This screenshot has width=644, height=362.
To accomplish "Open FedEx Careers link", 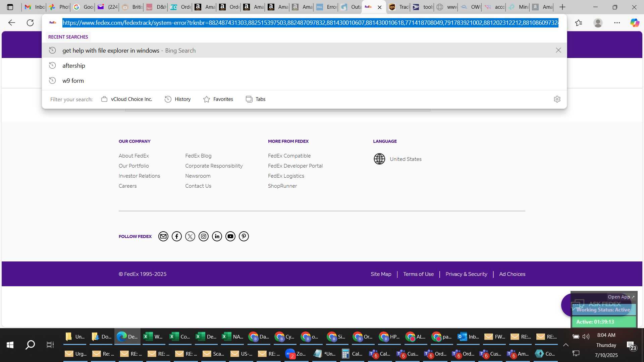I will coord(127,186).
